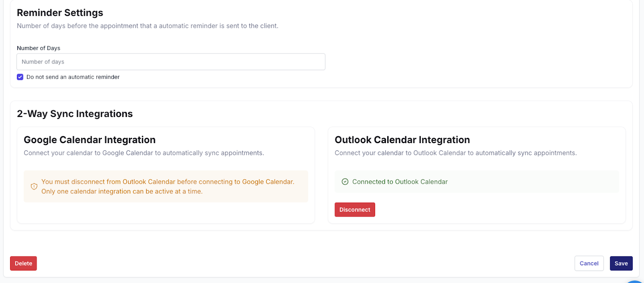
Task: Cancel the calendar settings changes
Action: pos(589,264)
